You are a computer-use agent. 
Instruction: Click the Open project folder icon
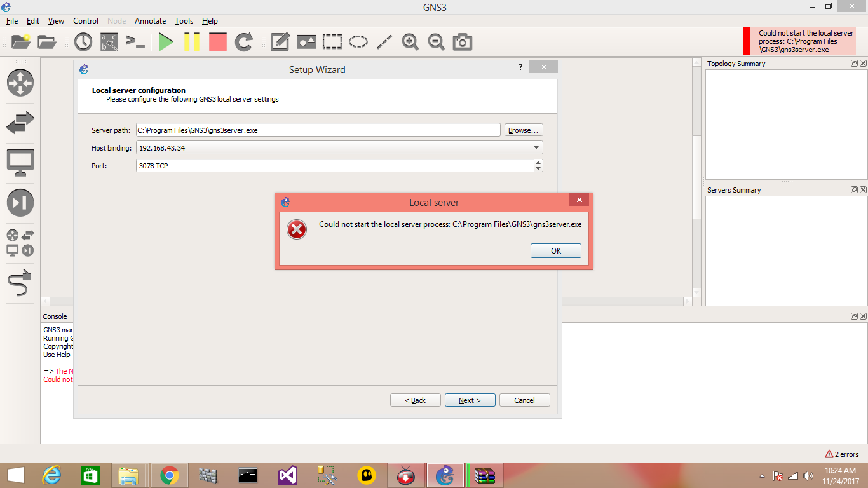point(47,42)
